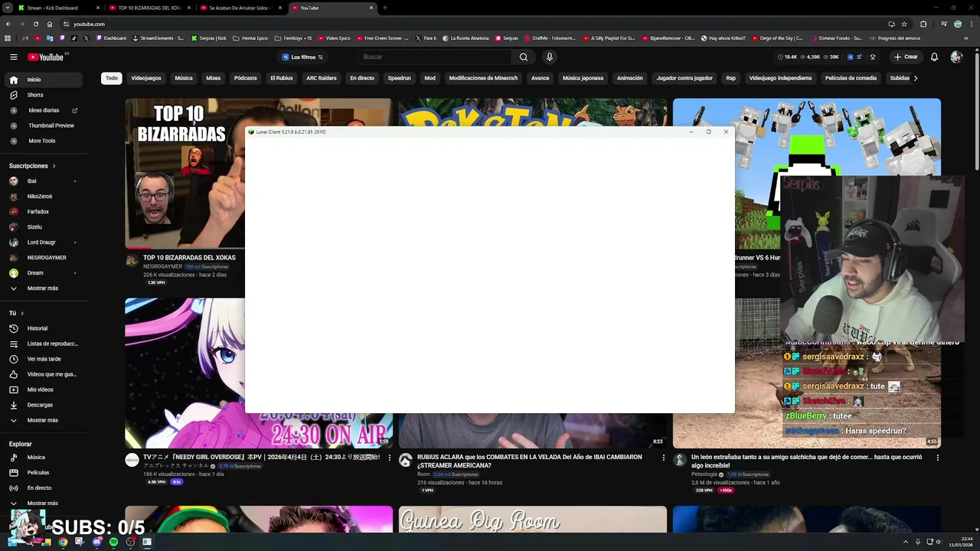Select the Todo filter chip

pyautogui.click(x=112, y=78)
